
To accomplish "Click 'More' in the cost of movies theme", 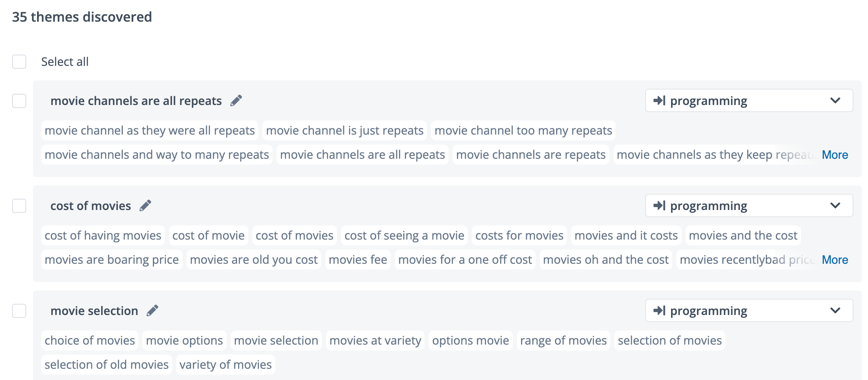I will pyautogui.click(x=835, y=259).
